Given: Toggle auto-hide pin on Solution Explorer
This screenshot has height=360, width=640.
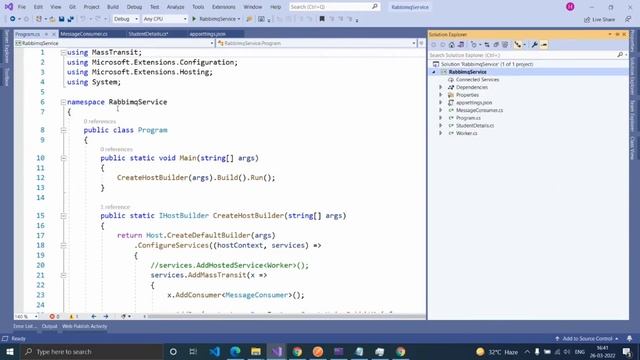Looking at the screenshot, I should point(617,34).
